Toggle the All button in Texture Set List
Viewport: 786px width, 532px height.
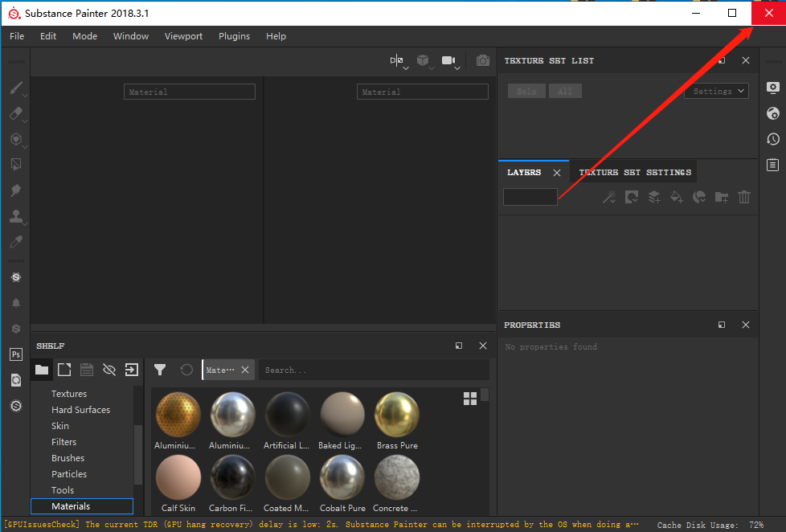(x=565, y=92)
